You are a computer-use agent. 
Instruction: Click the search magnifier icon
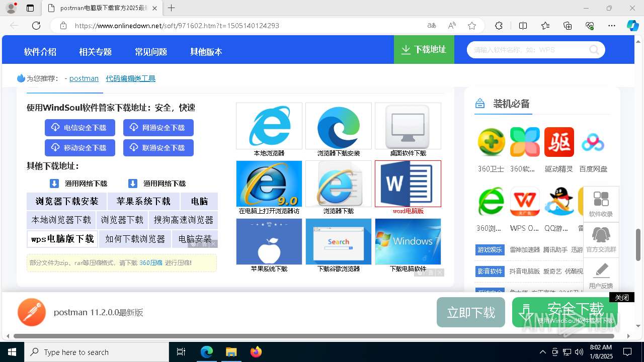(594, 50)
